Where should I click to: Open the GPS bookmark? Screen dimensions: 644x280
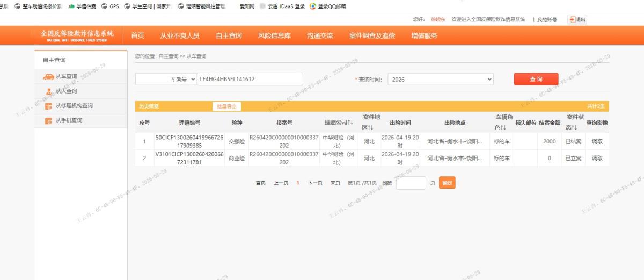(x=110, y=6)
